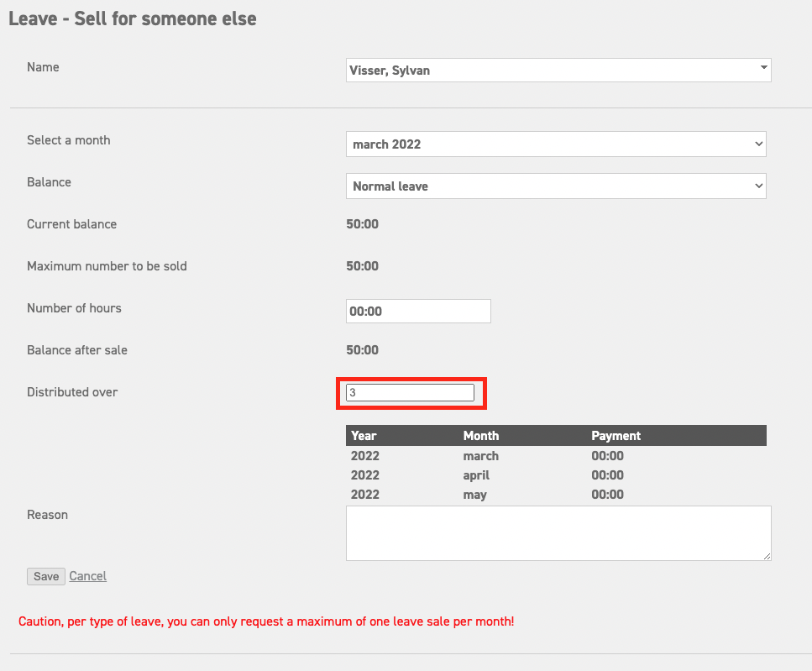812x671 pixels.
Task: Click the Save button
Action: tap(45, 576)
